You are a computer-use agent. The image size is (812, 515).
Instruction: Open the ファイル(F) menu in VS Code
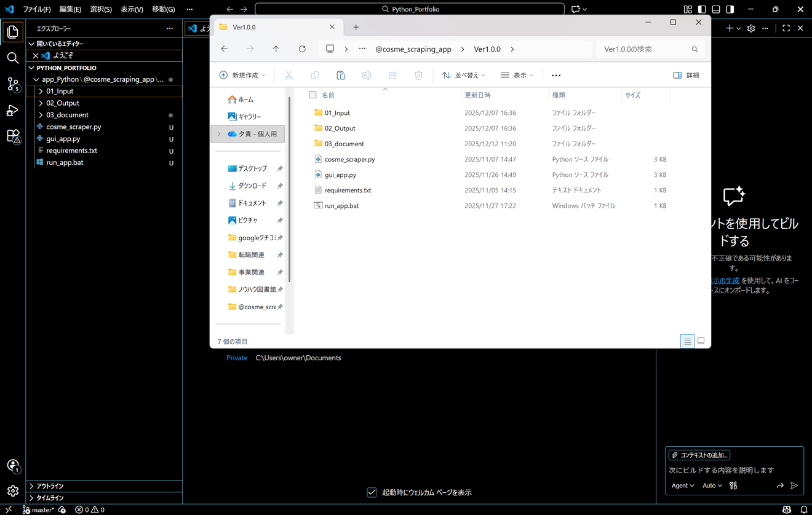pos(37,9)
